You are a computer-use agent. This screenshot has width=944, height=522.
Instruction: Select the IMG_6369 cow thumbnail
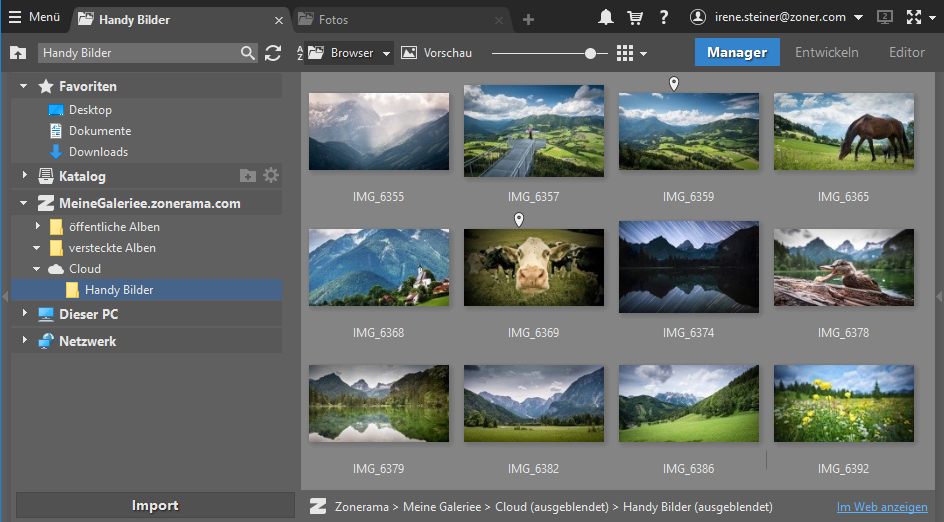534,266
